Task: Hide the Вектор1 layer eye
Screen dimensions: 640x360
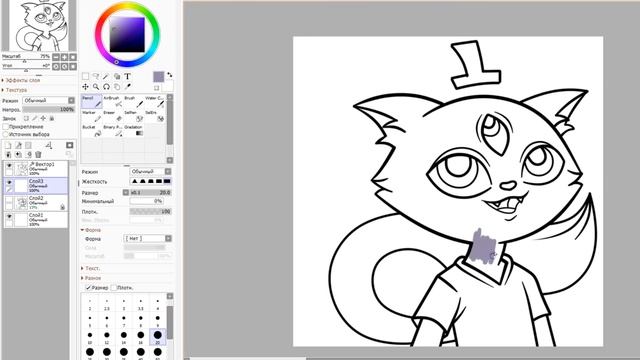Action: pyautogui.click(x=9, y=165)
